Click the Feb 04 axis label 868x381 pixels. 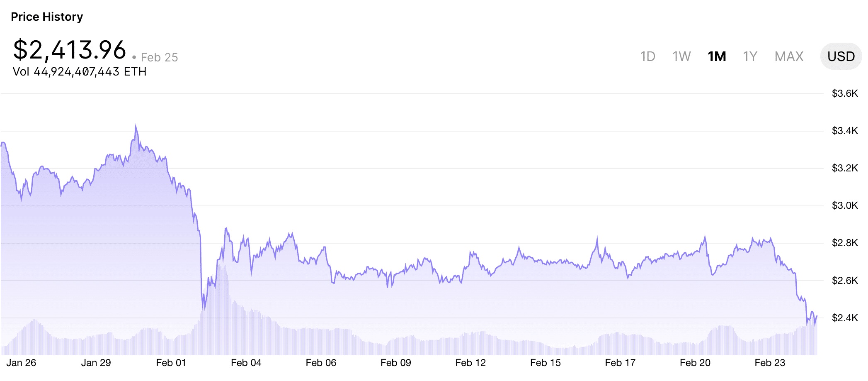[246, 363]
